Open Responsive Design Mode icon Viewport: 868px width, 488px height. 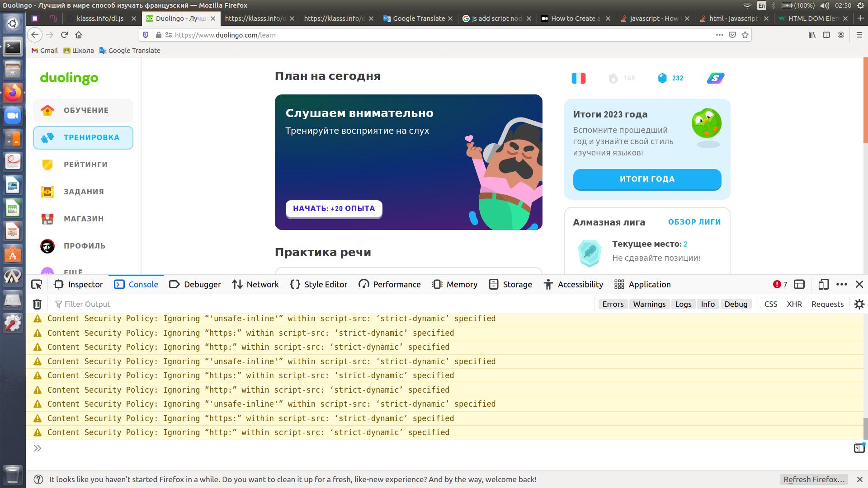pyautogui.click(x=823, y=284)
